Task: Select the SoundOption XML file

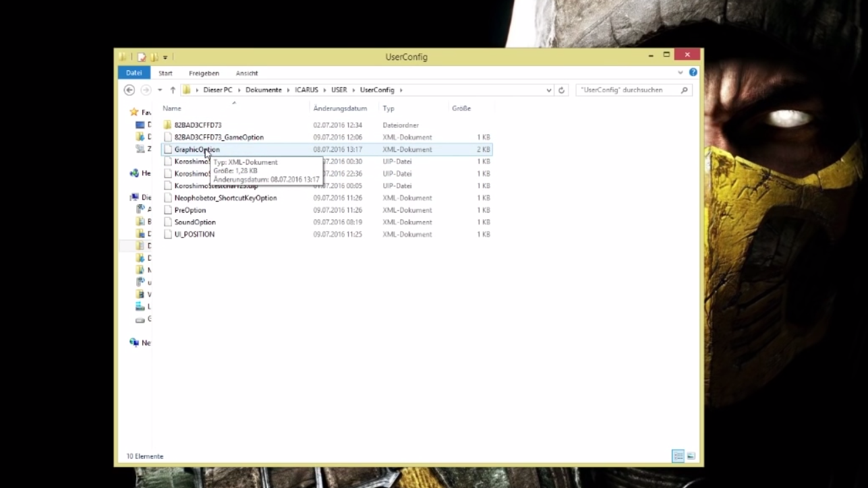Action: [x=194, y=222]
